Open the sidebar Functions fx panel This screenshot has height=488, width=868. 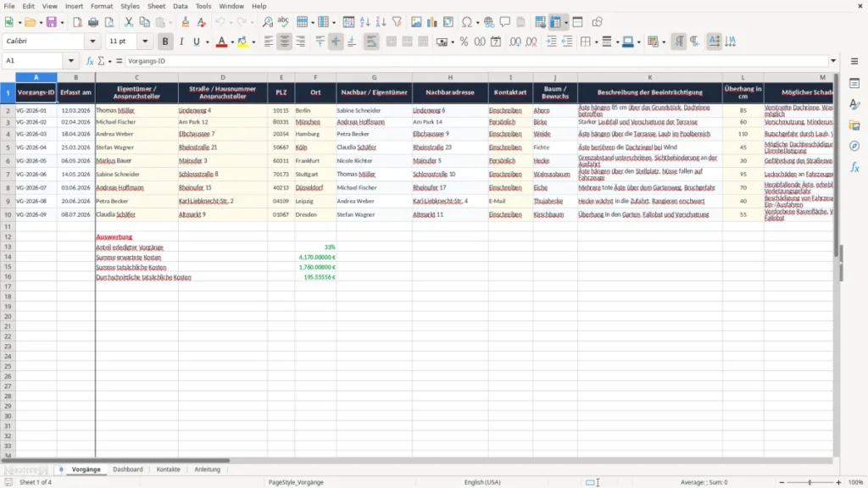coord(854,167)
